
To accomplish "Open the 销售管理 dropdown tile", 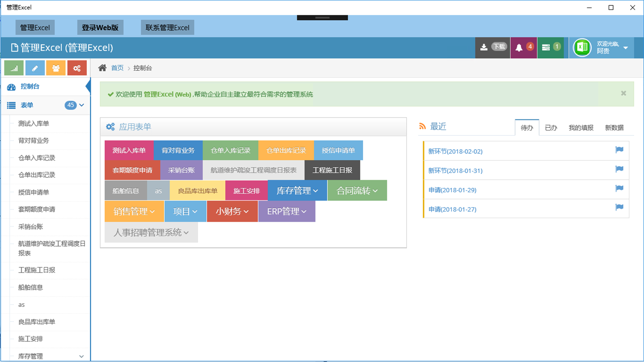I will coord(134,211).
